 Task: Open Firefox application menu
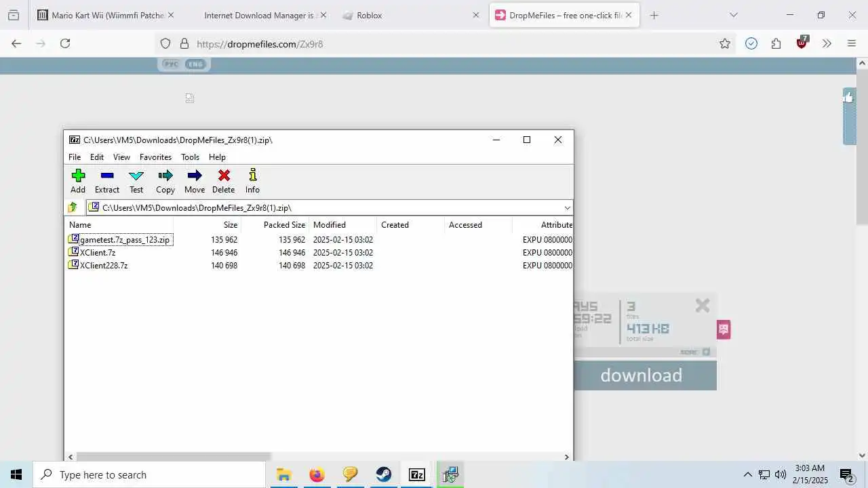pos(852,43)
